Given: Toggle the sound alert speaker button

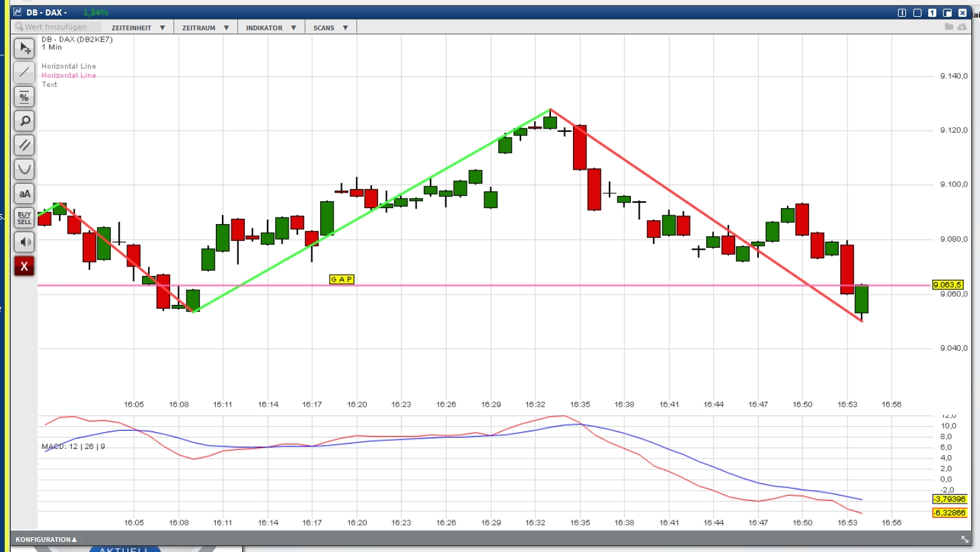Looking at the screenshot, I should [24, 242].
